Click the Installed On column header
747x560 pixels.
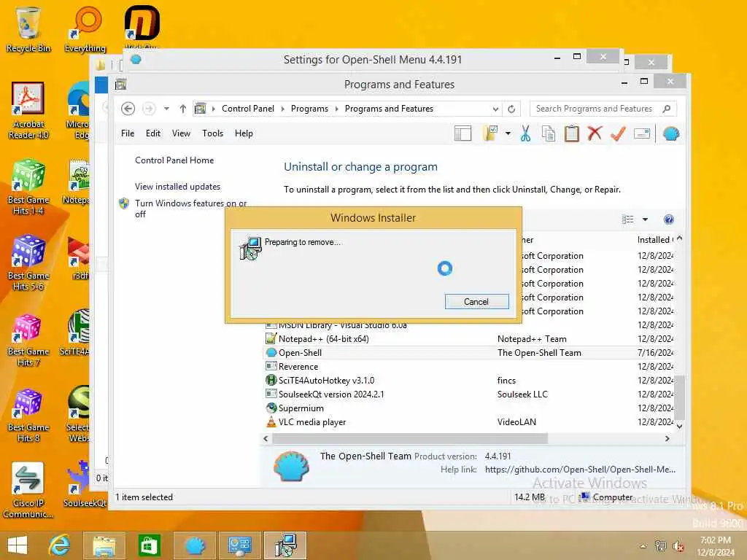point(655,240)
